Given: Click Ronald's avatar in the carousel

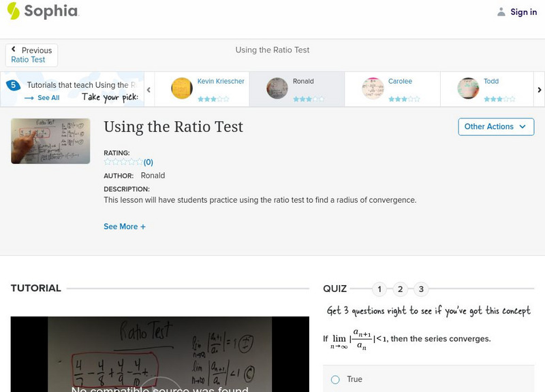Looking at the screenshot, I should pos(277,88).
